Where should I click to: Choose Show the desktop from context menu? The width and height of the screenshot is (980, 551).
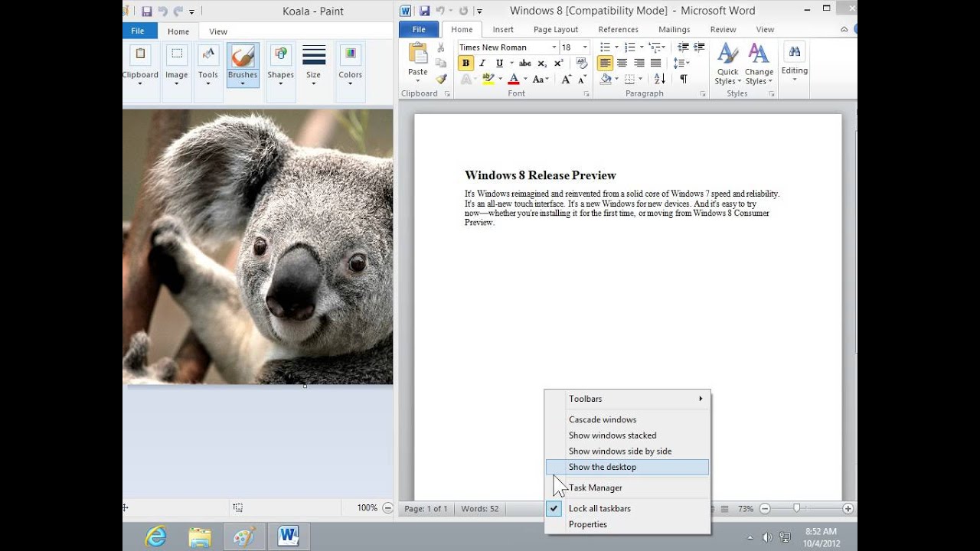627,467
